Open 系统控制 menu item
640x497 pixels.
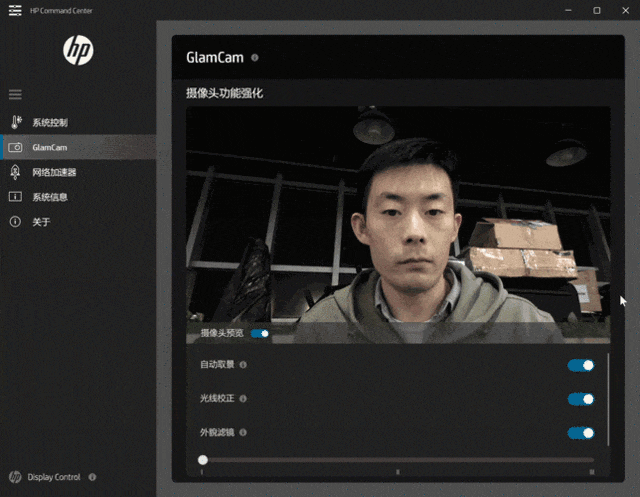(78, 122)
